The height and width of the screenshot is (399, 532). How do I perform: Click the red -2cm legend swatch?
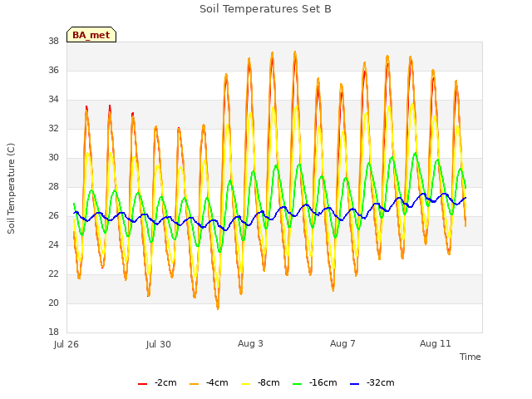click(142, 384)
